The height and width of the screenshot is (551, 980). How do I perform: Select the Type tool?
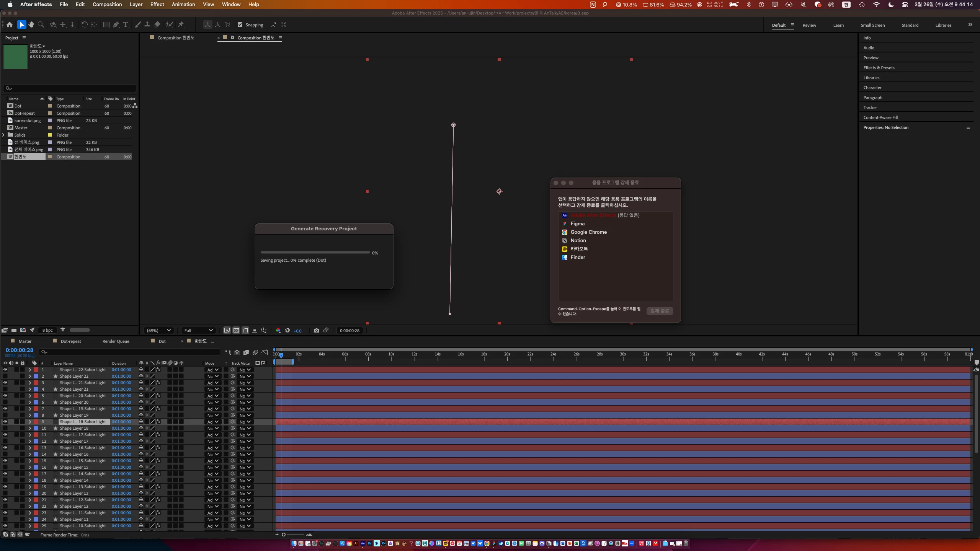coord(126,25)
